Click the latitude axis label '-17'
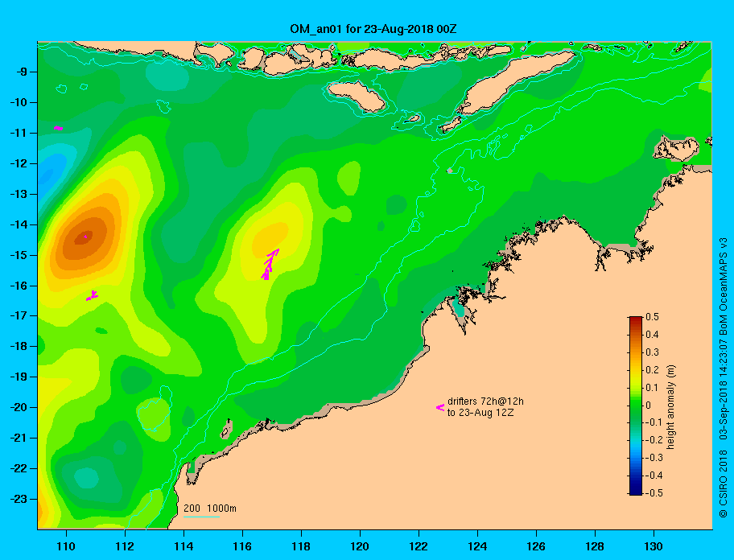 click(x=19, y=315)
